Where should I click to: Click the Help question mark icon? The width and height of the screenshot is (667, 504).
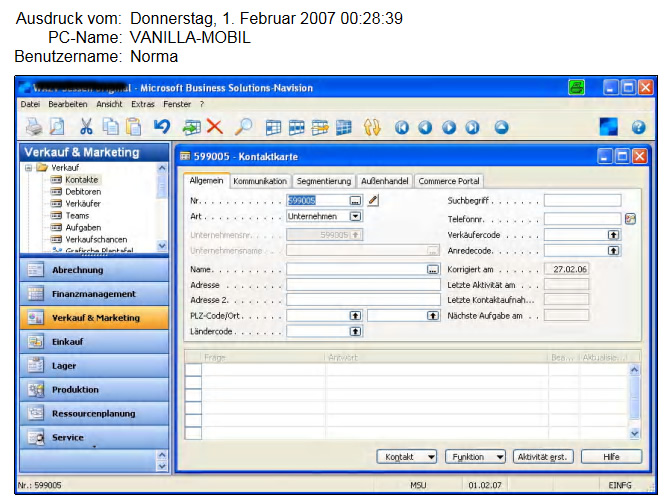click(638, 127)
